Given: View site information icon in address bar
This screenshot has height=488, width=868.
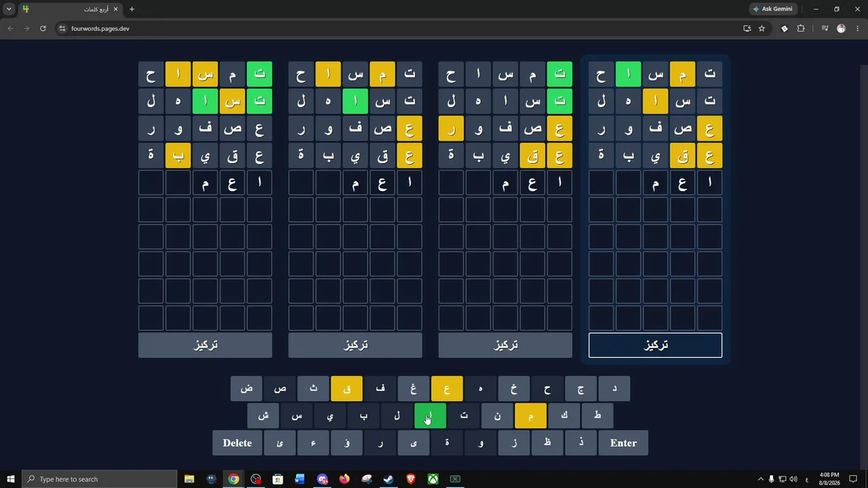Looking at the screenshot, I should tap(62, 28).
